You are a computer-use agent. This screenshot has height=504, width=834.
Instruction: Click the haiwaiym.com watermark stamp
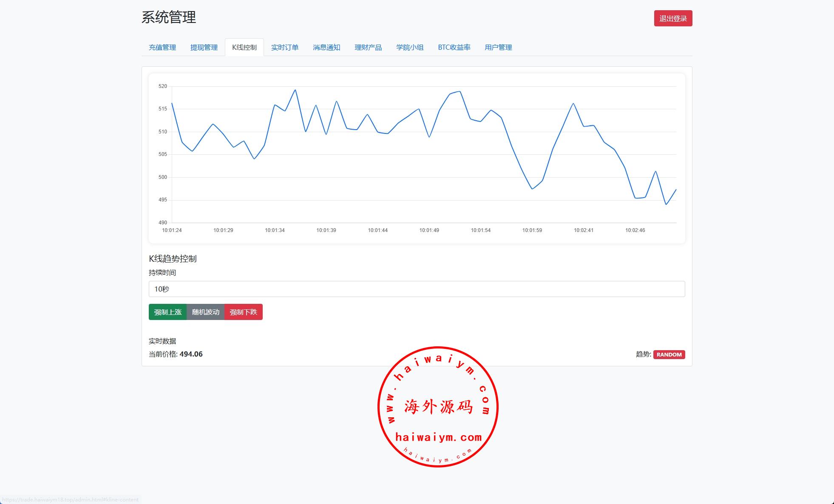[x=438, y=407]
